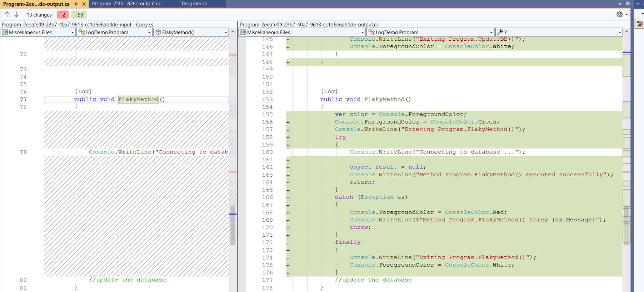Switch to the Program.cs tab
The image size is (644, 292).
tap(194, 4)
